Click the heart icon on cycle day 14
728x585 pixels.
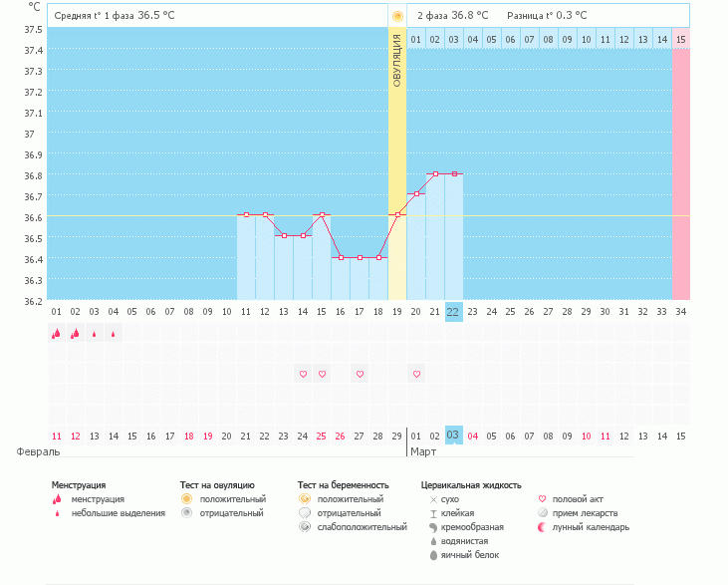click(x=303, y=374)
